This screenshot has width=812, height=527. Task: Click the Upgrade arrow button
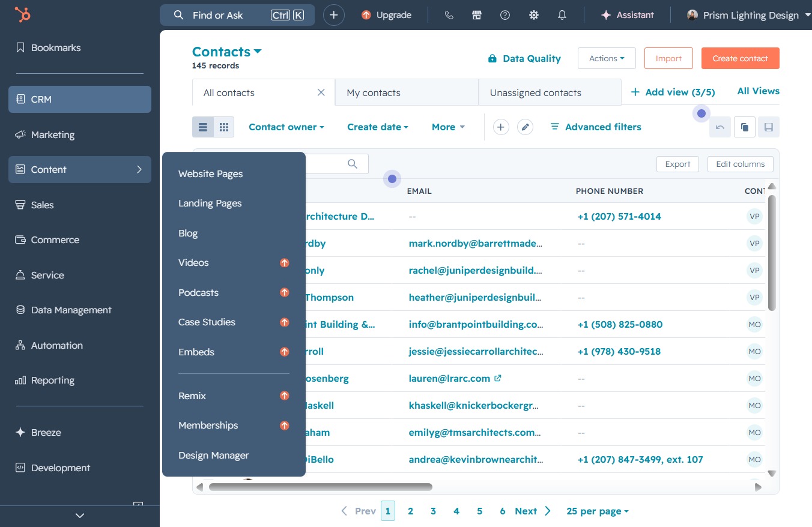click(387, 15)
